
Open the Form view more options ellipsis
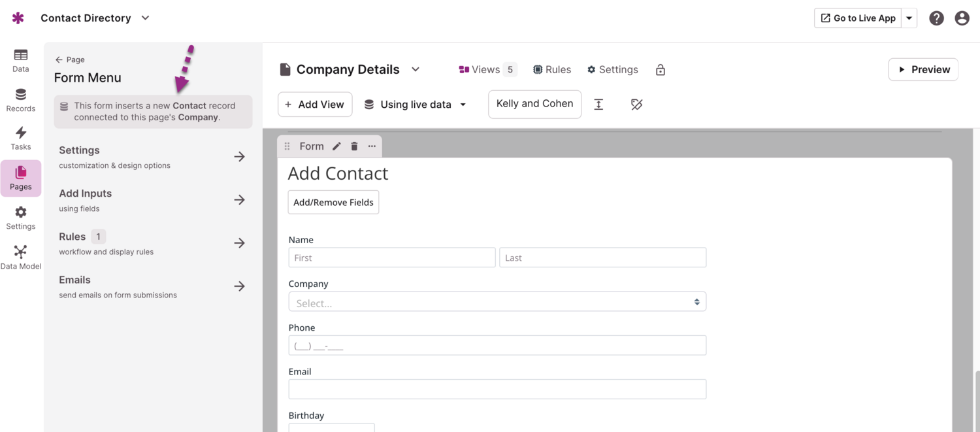coord(372,146)
